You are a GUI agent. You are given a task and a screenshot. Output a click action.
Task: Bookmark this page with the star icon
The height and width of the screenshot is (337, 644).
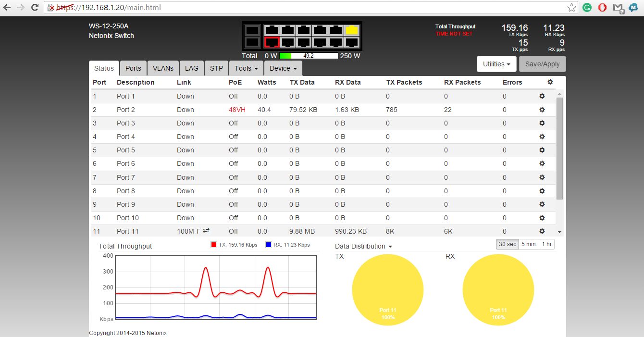point(571,8)
